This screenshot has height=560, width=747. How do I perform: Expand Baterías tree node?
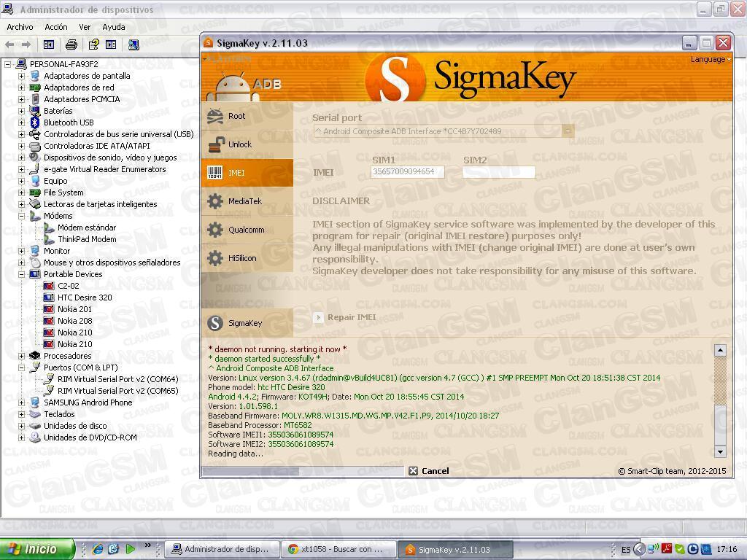pos(21,111)
